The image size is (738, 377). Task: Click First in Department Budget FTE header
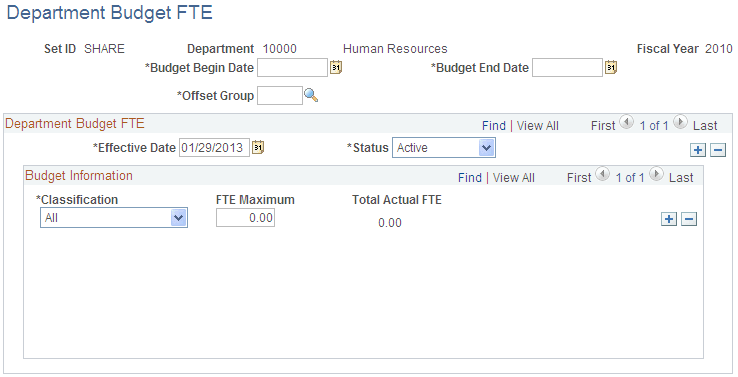[603, 126]
